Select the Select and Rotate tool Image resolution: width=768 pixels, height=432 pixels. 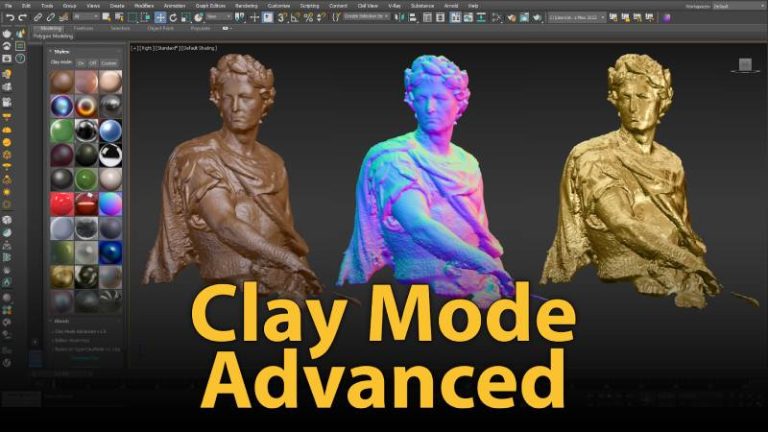[173, 17]
